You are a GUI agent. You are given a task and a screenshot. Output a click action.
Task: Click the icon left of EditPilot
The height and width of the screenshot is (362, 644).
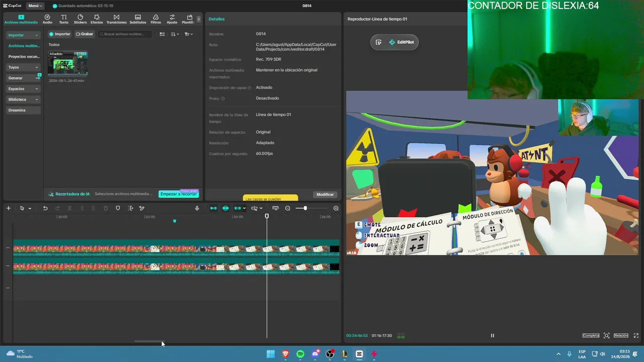coord(378,42)
